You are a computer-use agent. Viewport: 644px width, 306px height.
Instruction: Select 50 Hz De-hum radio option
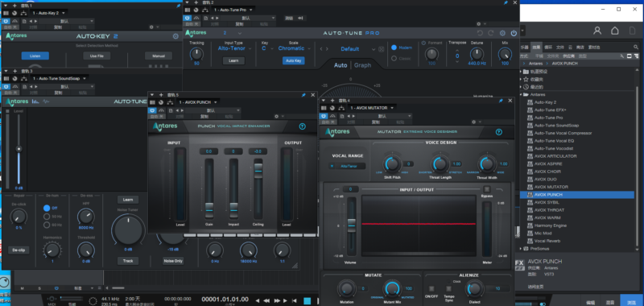pyautogui.click(x=47, y=217)
